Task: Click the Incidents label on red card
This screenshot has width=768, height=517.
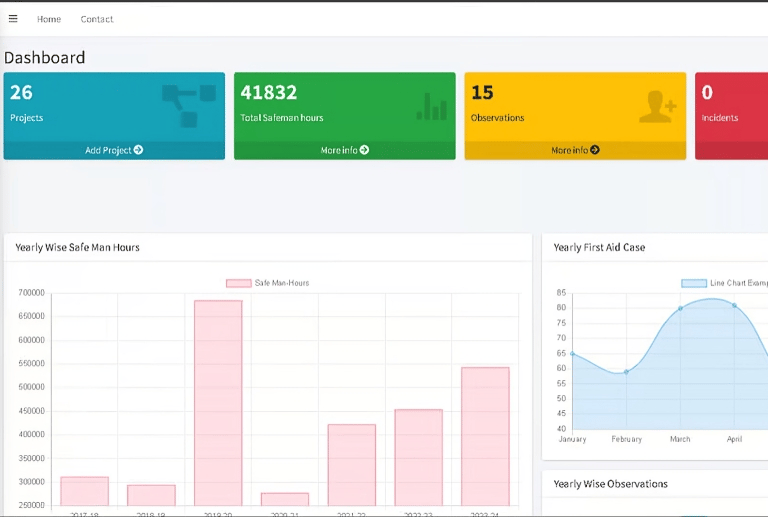Action: click(x=720, y=118)
